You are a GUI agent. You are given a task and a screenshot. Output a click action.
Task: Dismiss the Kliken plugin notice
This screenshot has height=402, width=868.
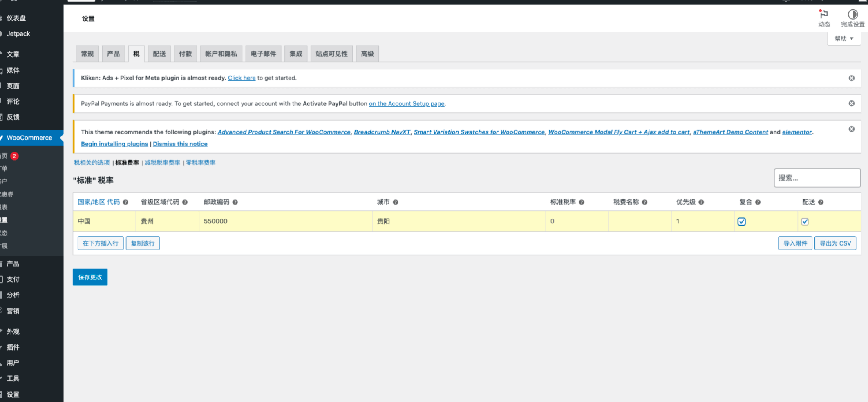tap(851, 78)
